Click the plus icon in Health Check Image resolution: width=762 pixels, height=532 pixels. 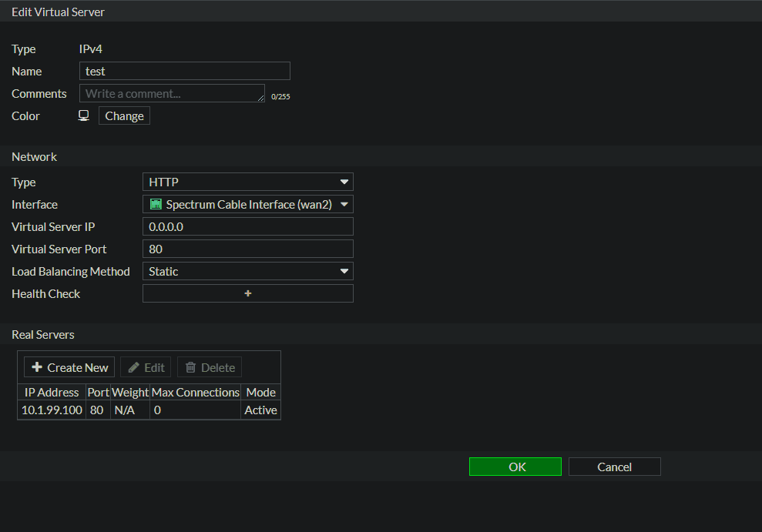pos(248,293)
